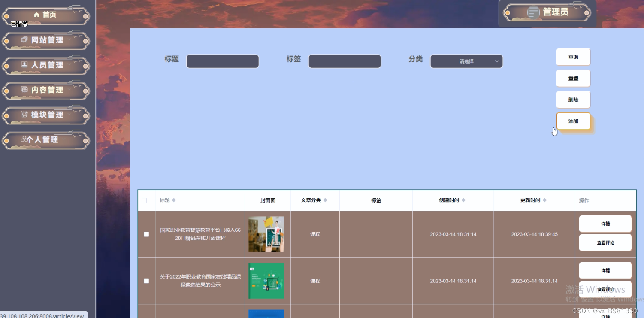
Task: Click 查看评论 for the 国家职业教育智慧教育平台 row
Action: tap(605, 242)
